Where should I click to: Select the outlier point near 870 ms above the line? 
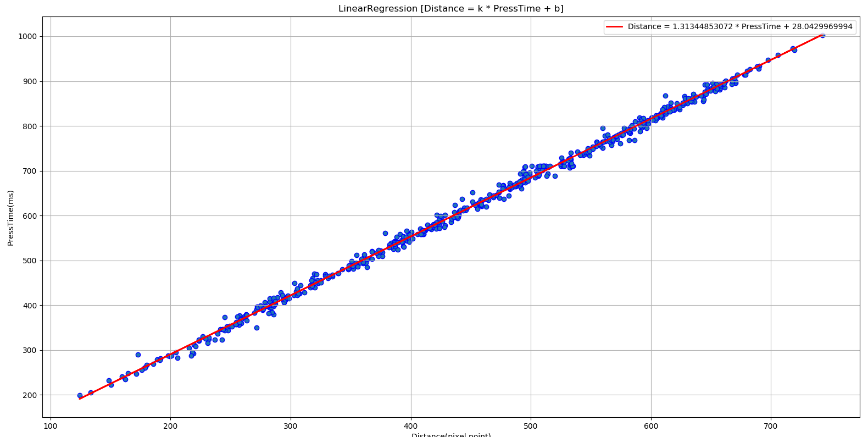(665, 96)
